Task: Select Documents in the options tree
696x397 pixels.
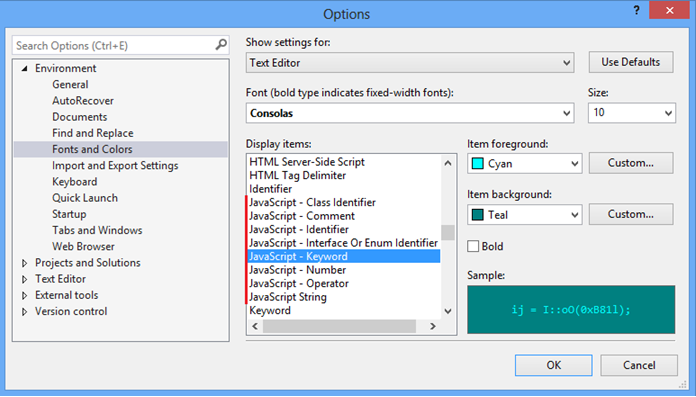Action: click(x=80, y=117)
